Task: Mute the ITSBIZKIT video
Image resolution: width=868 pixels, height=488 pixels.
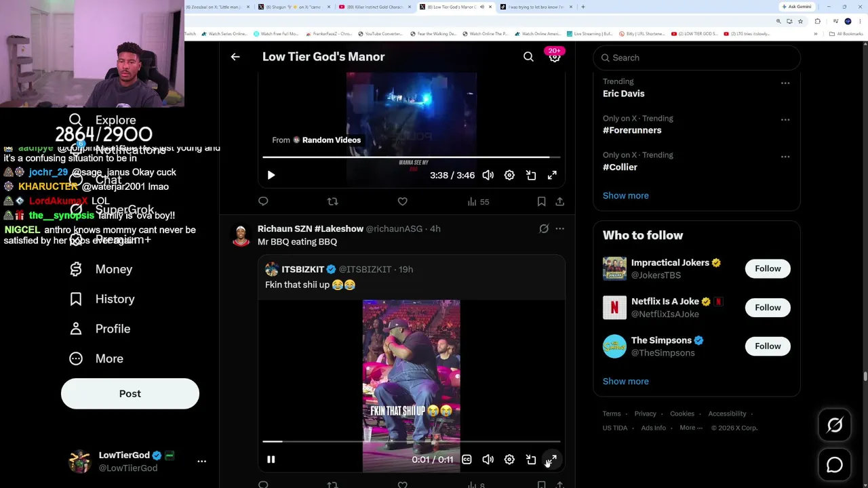Action: (x=488, y=460)
